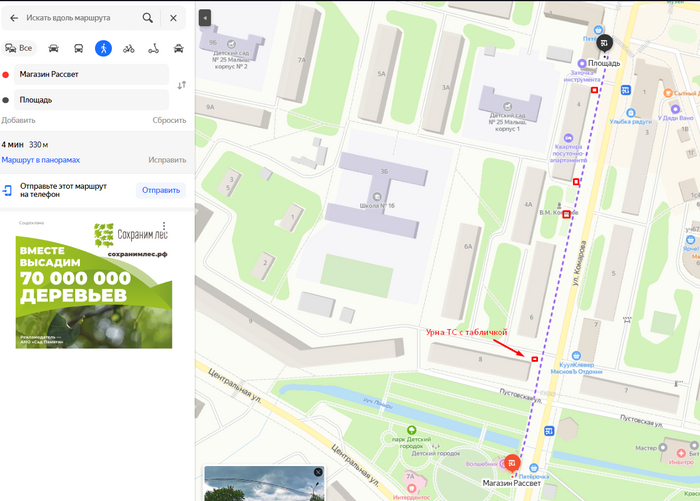The image size is (700, 501).
Task: Open the street panorama preview image
Action: [x=264, y=484]
